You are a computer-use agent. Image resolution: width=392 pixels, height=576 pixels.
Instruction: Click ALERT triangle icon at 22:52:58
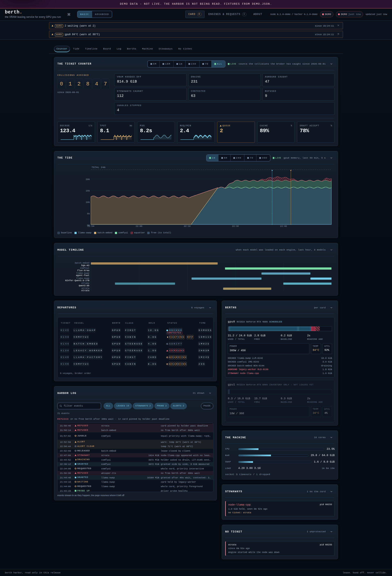pyautogui.click(x=76, y=442)
